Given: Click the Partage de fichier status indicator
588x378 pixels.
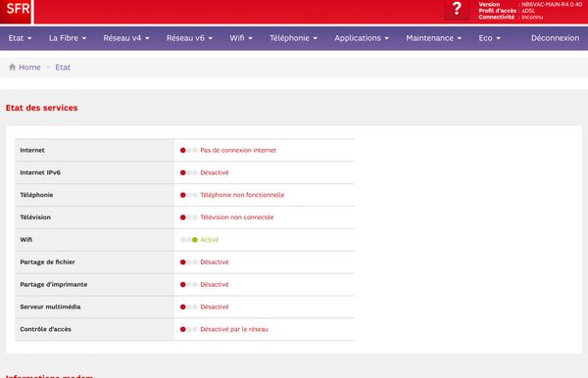Looking at the screenshot, I should pos(188,262).
